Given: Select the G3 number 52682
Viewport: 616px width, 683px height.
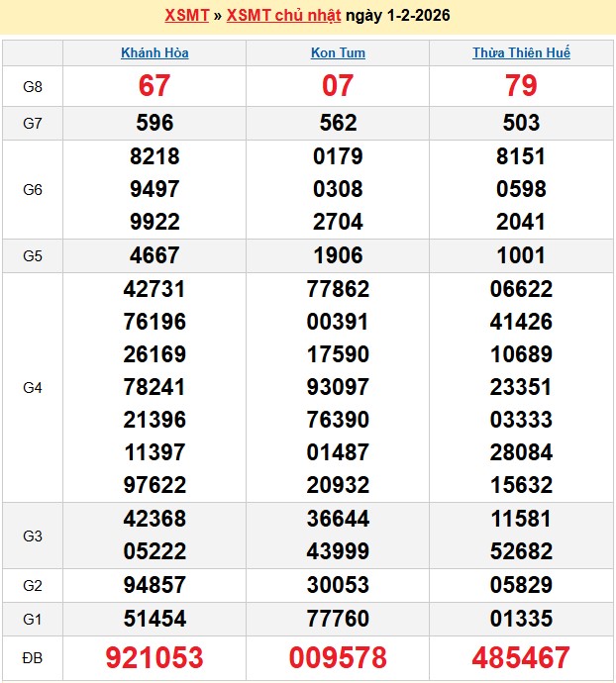Looking at the screenshot, I should (521, 551).
